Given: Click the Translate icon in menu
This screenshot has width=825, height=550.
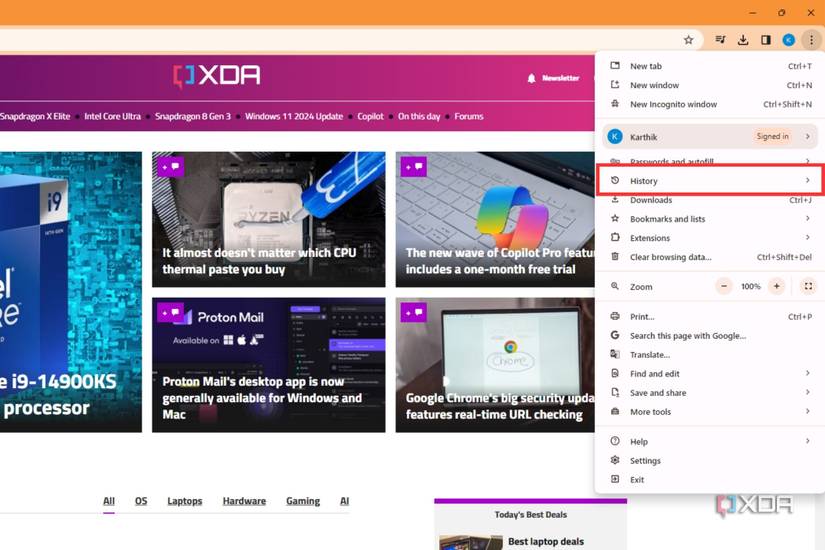Looking at the screenshot, I should point(615,354).
